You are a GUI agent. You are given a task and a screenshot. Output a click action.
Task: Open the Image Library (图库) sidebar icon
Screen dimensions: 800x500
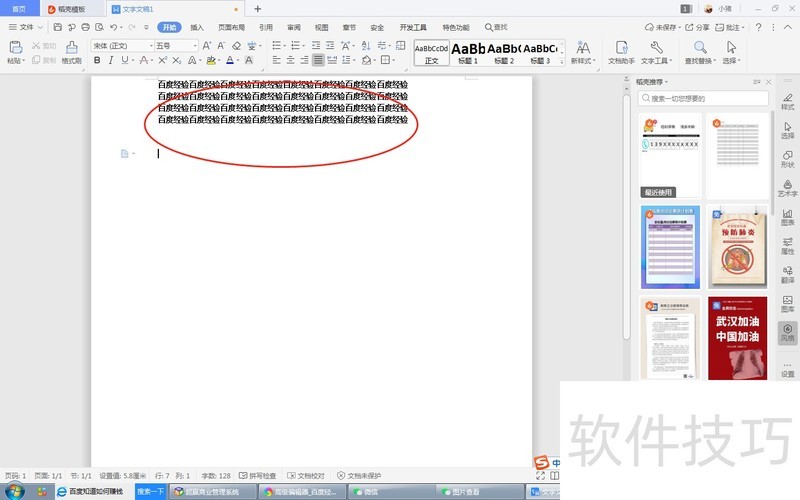coord(787,304)
